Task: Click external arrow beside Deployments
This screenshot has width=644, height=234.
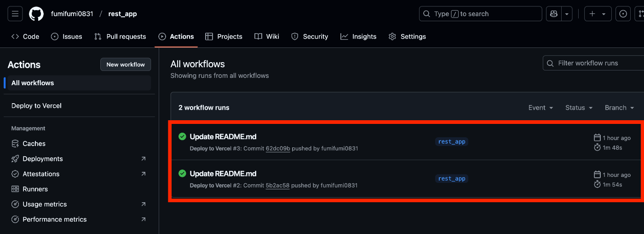Action: click(144, 158)
